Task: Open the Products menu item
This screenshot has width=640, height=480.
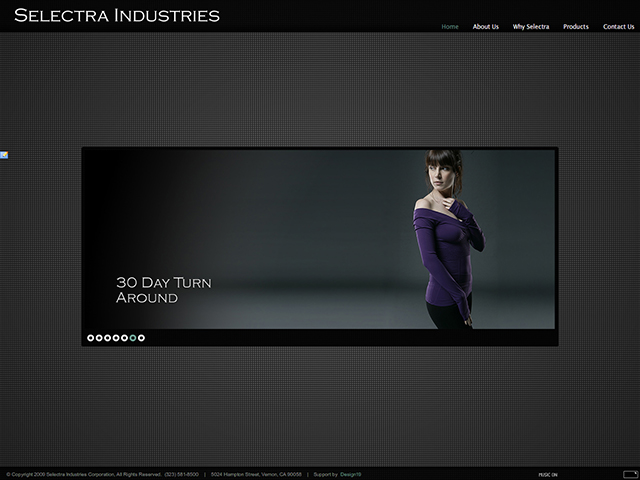Action: pos(576,27)
